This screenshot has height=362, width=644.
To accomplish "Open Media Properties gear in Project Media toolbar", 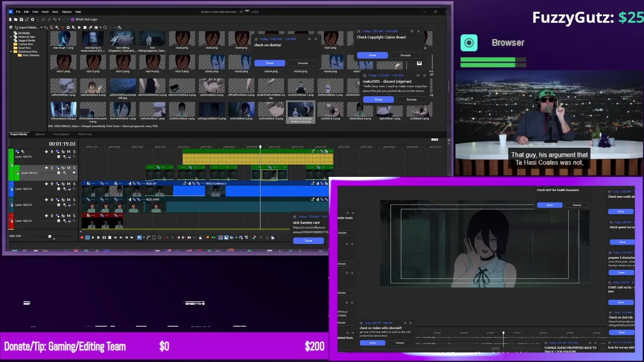I will coord(68,27).
